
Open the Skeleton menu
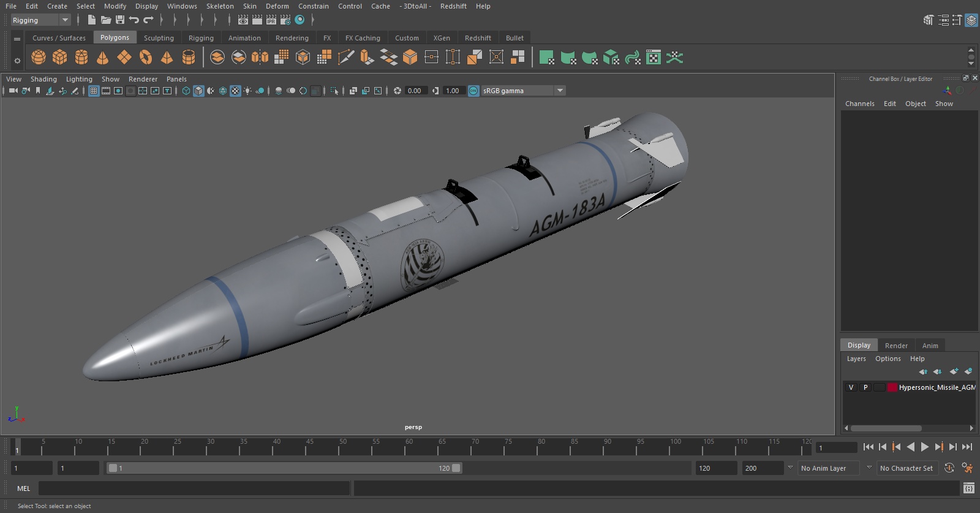[x=220, y=6]
